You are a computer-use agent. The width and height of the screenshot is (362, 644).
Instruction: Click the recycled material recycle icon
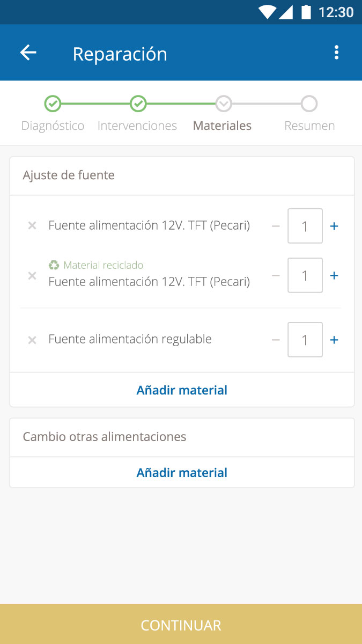54,265
